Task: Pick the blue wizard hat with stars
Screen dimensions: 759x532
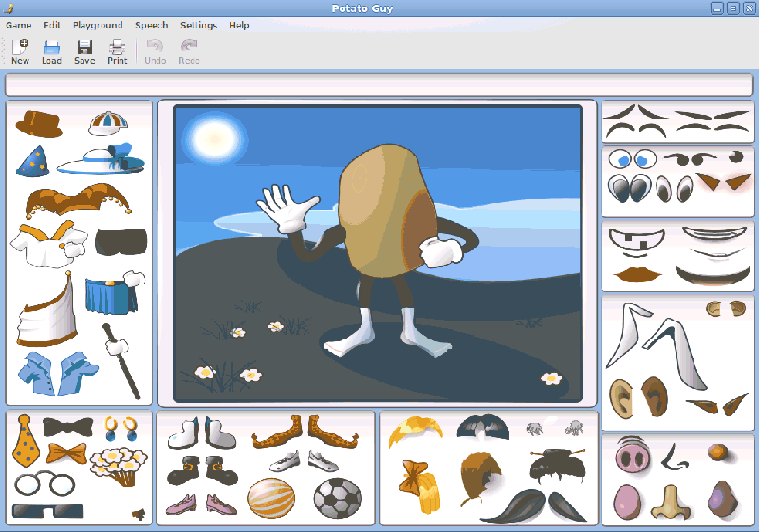Action: pyautogui.click(x=31, y=161)
